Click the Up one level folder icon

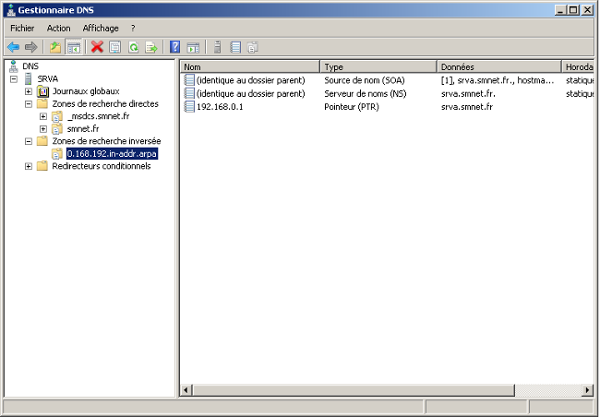(56, 47)
